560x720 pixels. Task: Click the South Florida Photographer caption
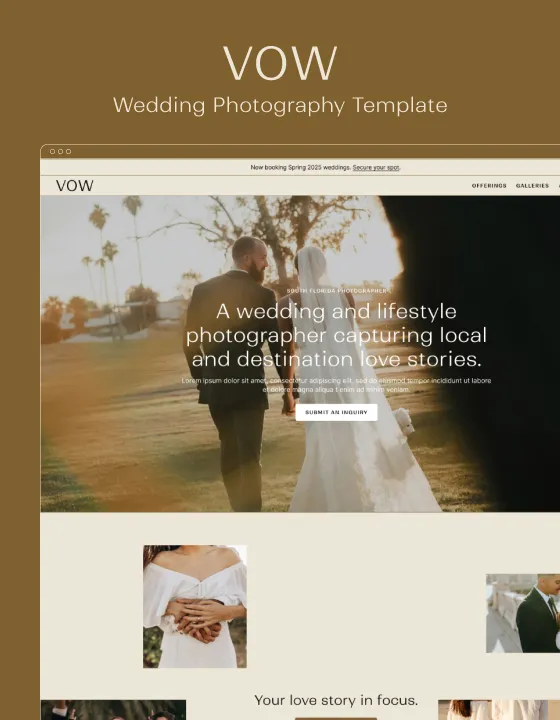click(x=336, y=291)
